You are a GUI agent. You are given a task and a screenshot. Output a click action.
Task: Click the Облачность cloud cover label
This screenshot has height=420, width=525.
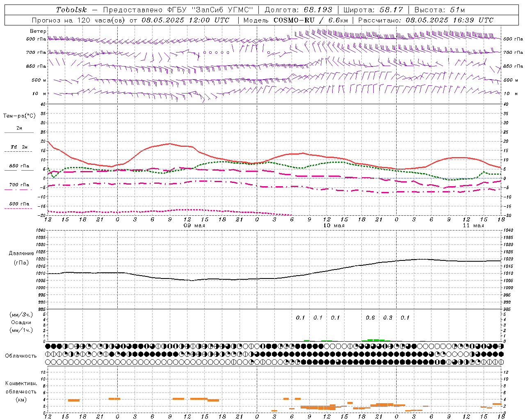pyautogui.click(x=21, y=356)
